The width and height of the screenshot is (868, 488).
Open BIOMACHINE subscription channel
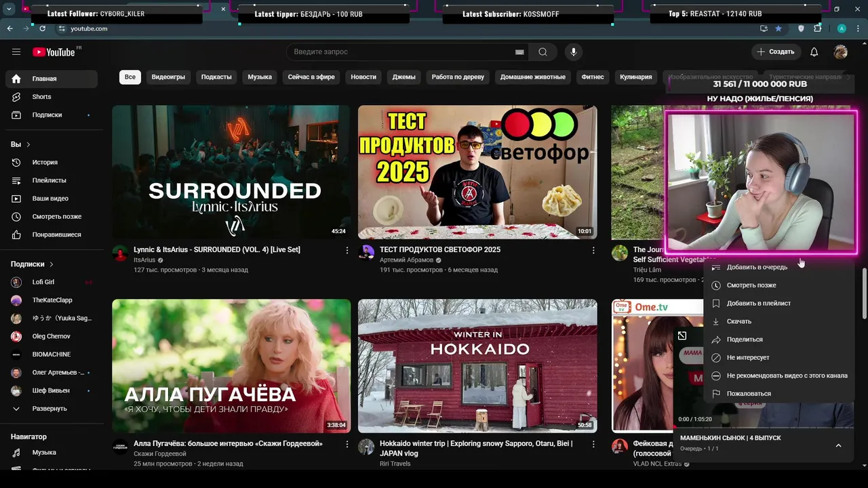pyautogui.click(x=52, y=354)
